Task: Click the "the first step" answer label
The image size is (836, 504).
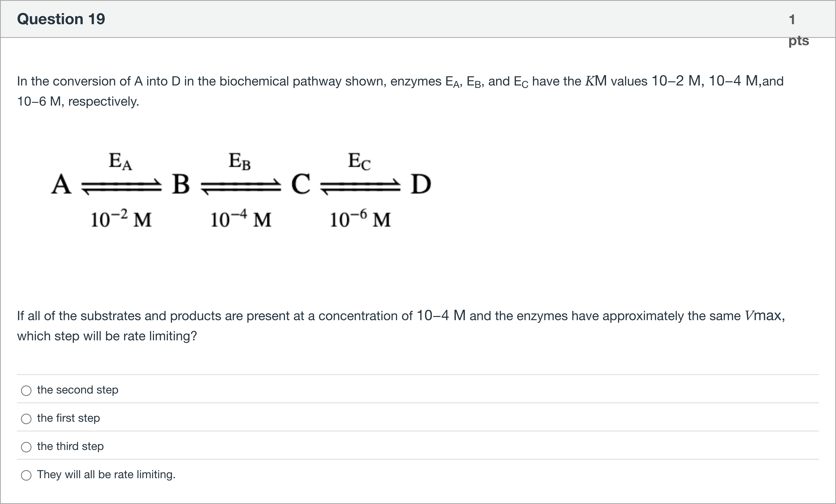Action: point(69,418)
